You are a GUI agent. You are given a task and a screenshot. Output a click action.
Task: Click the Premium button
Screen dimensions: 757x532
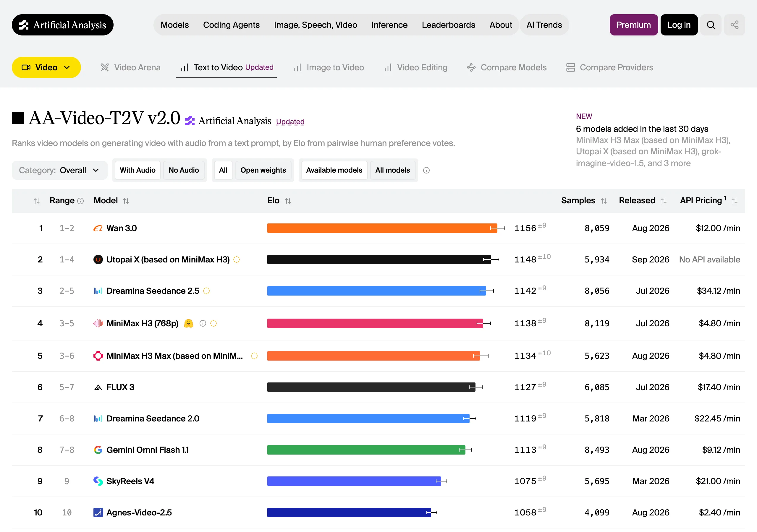[633, 25]
